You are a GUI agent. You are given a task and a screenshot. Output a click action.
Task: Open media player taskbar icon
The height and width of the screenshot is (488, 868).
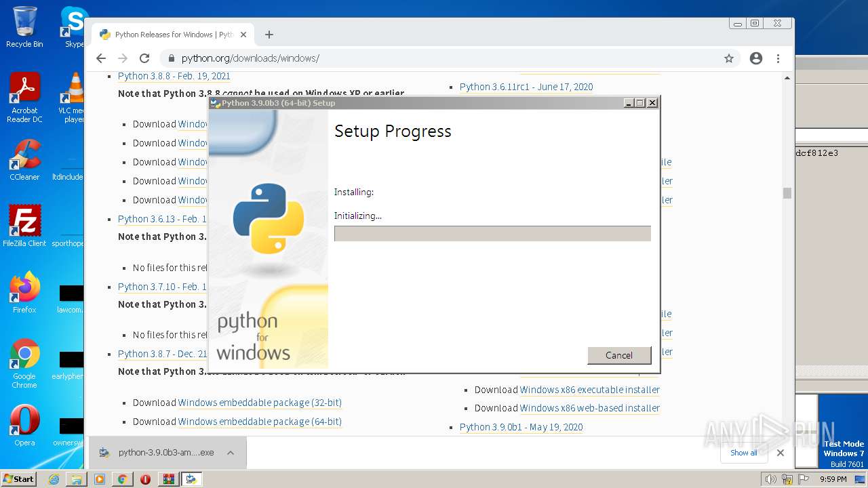[100, 479]
